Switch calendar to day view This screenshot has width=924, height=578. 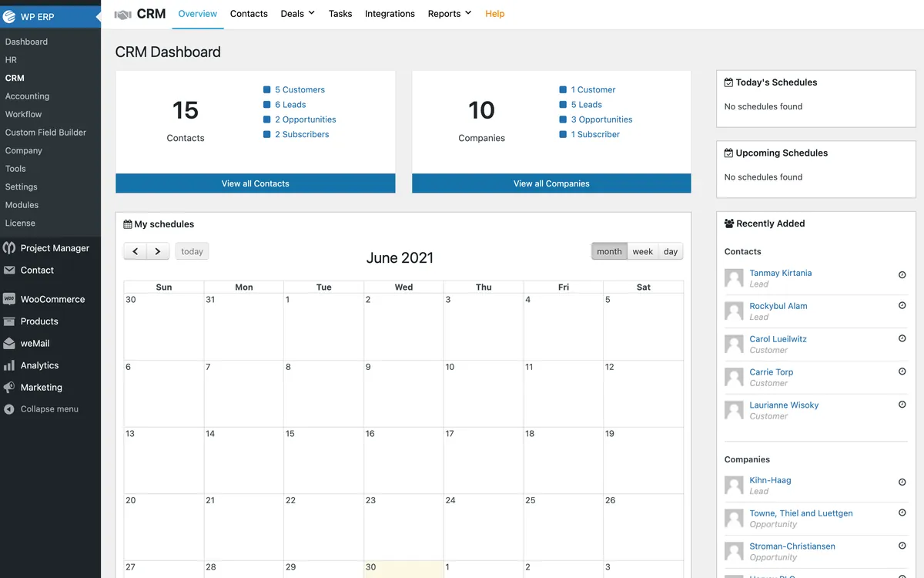671,251
